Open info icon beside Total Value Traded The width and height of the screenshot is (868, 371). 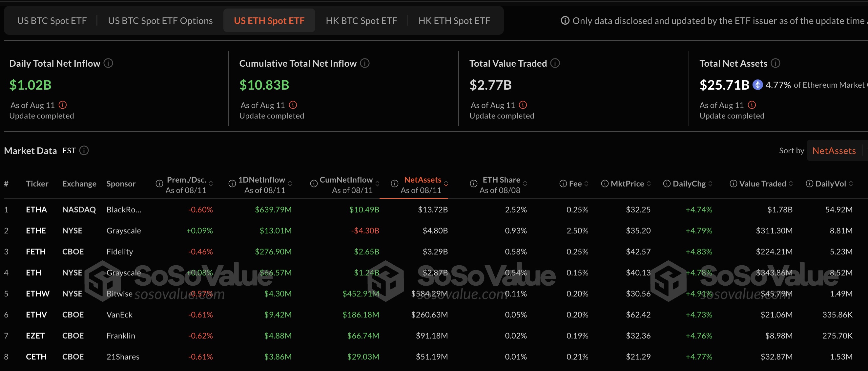point(555,63)
